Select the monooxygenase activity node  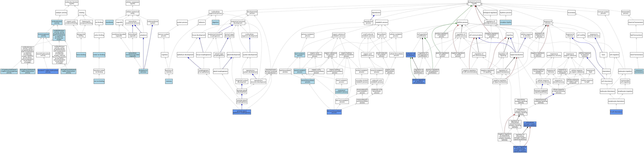43,35
